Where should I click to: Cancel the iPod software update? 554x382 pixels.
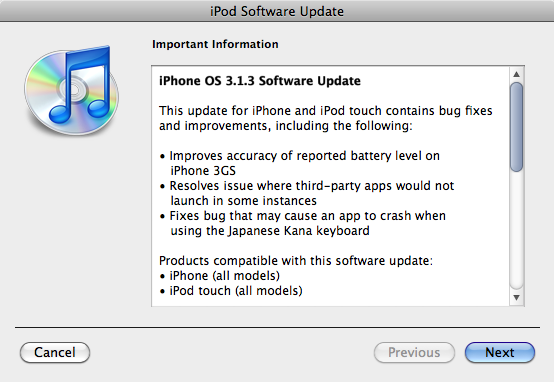click(x=55, y=352)
